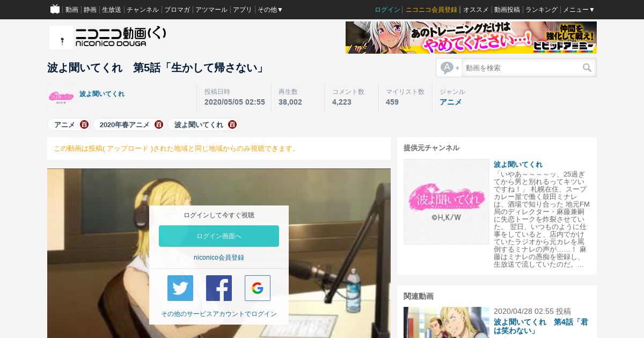The image size is (644, 338).
Task: Open the banner advertisement image
Action: tap(471, 38)
